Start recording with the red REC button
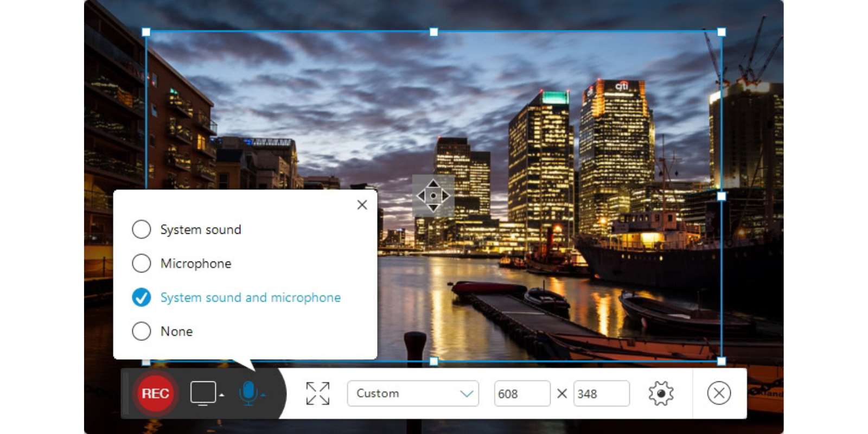The width and height of the screenshot is (868, 434). click(x=155, y=393)
